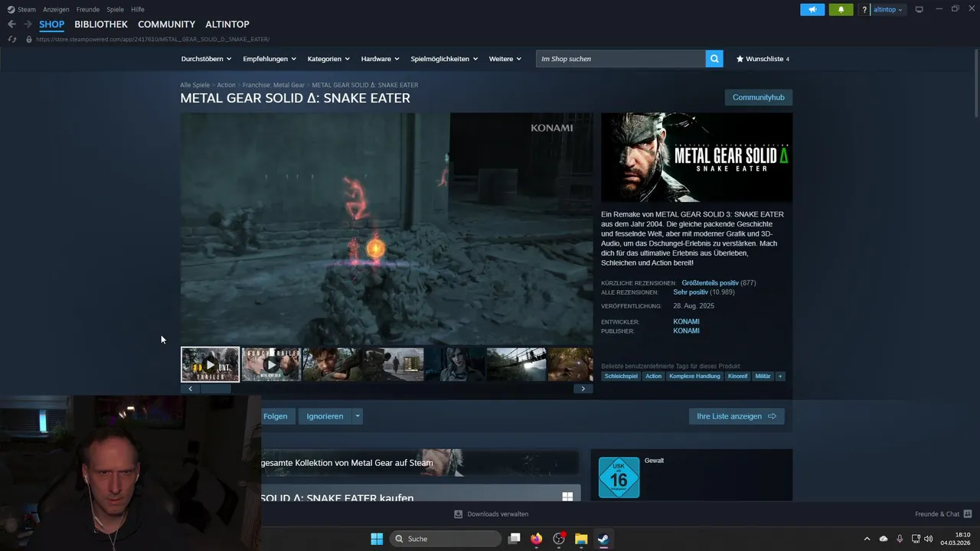Image resolution: width=980 pixels, height=551 pixels.
Task: Open the Hardware dropdown
Action: pyautogui.click(x=381, y=59)
